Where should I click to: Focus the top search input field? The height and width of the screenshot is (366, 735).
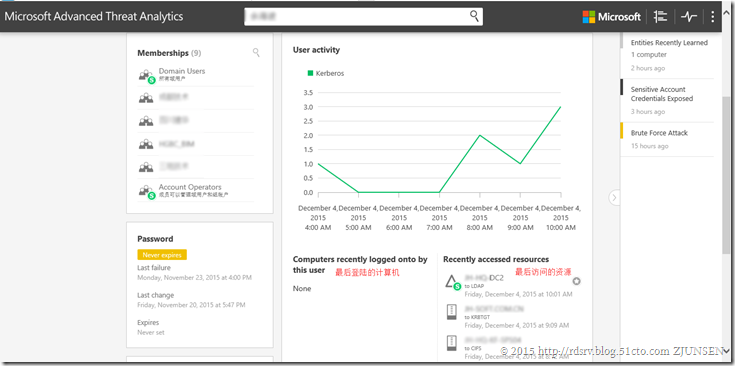tap(363, 17)
